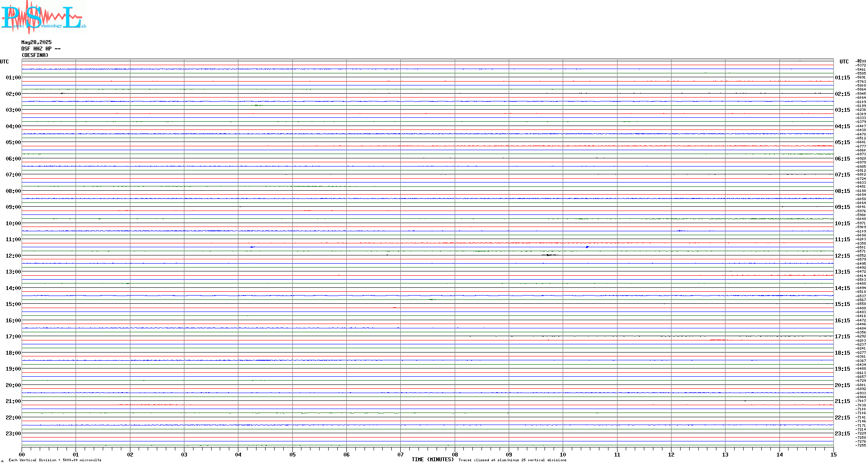868x466 pixels.
Task: Click the '16:15' end-time label
Action: [x=843, y=321]
